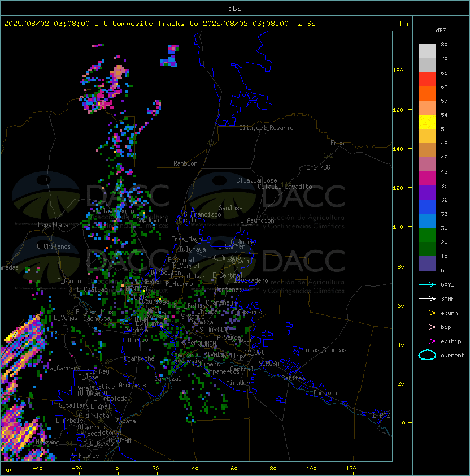Select the 'C_Guido' map label
The height and width of the screenshot is (476, 470).
[x=69, y=281]
